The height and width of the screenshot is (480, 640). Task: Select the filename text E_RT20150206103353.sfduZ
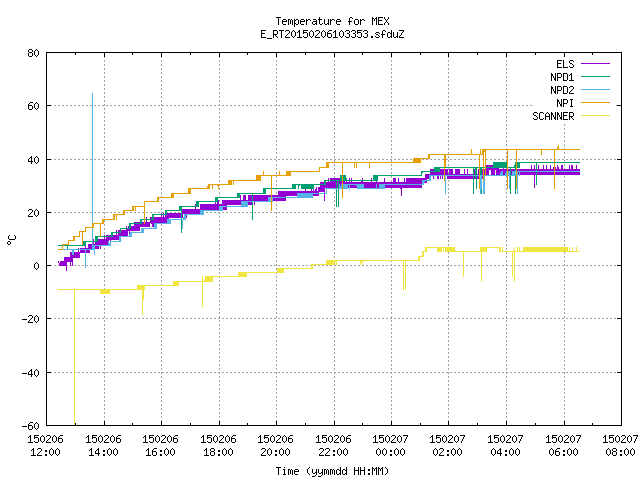pos(332,34)
